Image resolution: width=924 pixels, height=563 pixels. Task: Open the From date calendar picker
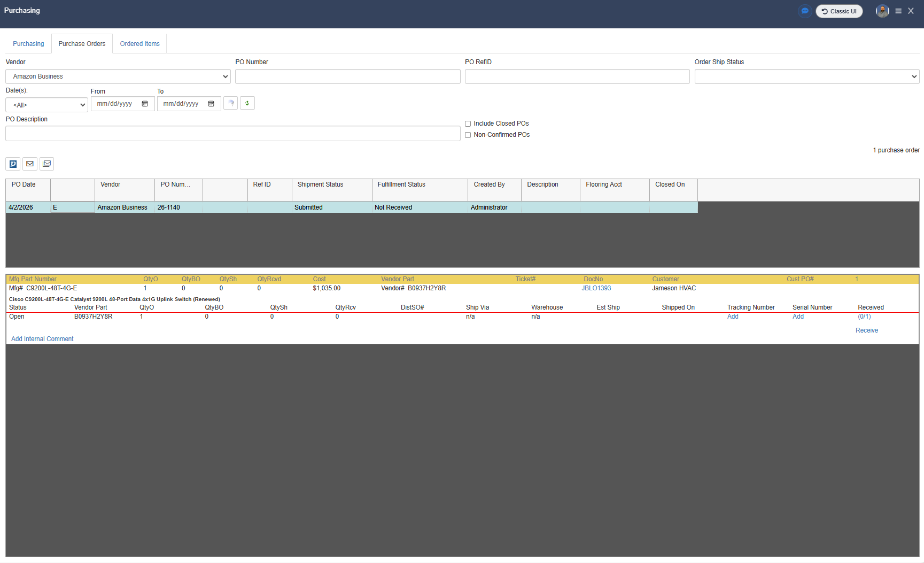145,104
